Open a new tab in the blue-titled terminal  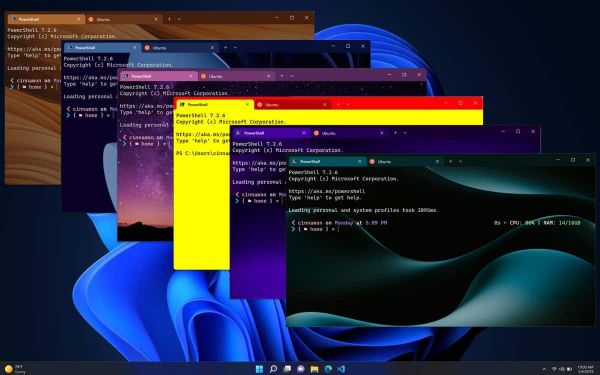(225, 47)
